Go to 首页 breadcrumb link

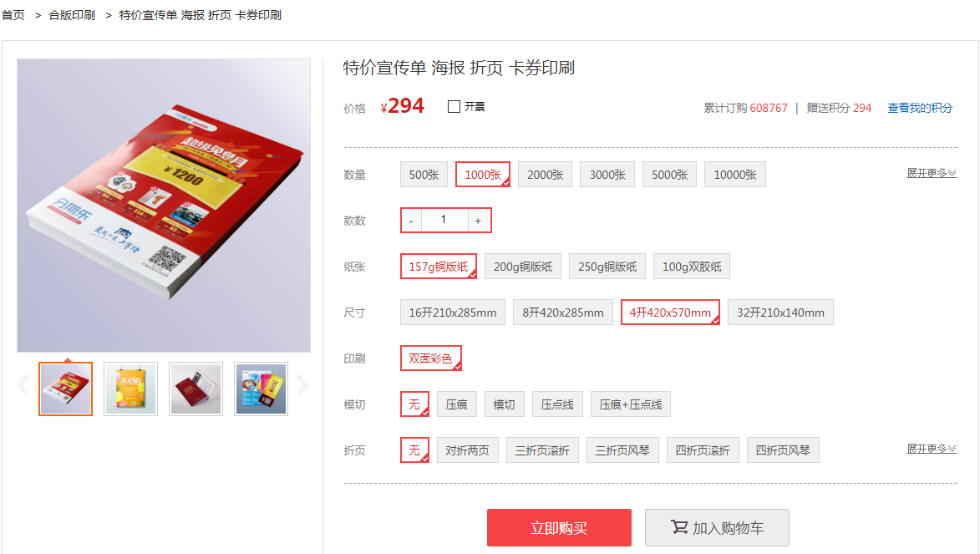pyautogui.click(x=13, y=15)
